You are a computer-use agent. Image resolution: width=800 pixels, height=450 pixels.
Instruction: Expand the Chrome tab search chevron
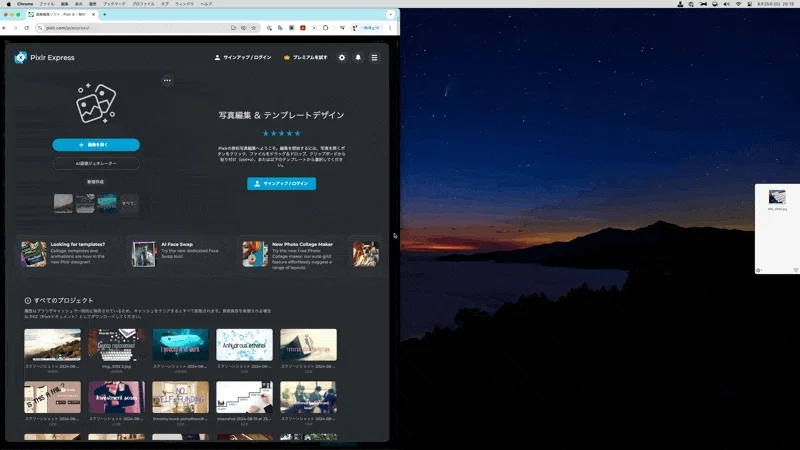(x=390, y=15)
